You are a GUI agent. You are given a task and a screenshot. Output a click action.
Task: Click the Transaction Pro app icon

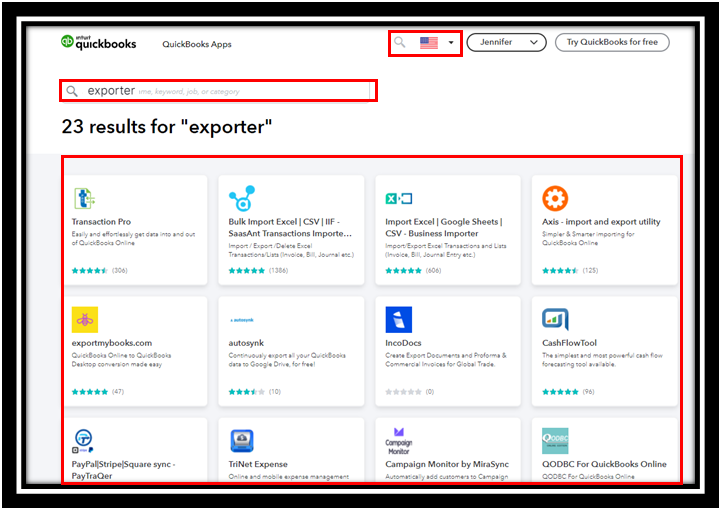click(84, 198)
